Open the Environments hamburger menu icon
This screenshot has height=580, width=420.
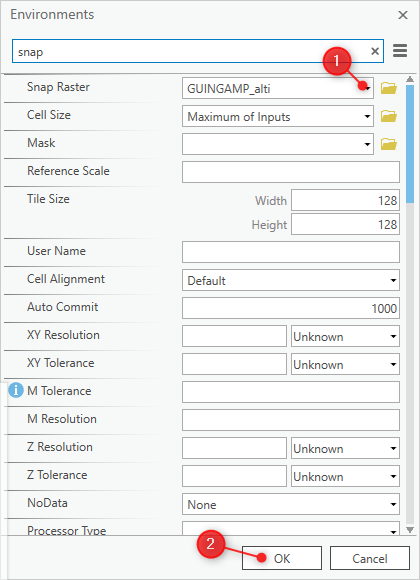coord(400,51)
